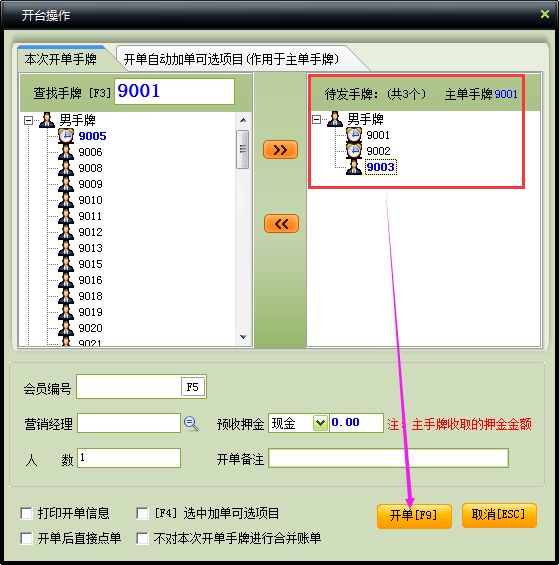This screenshot has height=565, width=559.
Task: Select the clock icon of wristband 9005
Action: [66, 136]
